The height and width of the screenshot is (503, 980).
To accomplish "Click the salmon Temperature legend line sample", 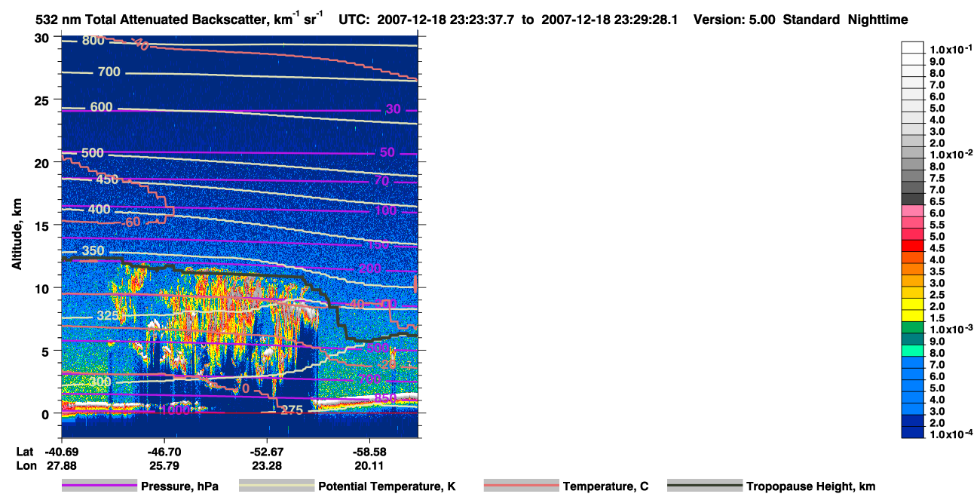I will (x=521, y=486).
